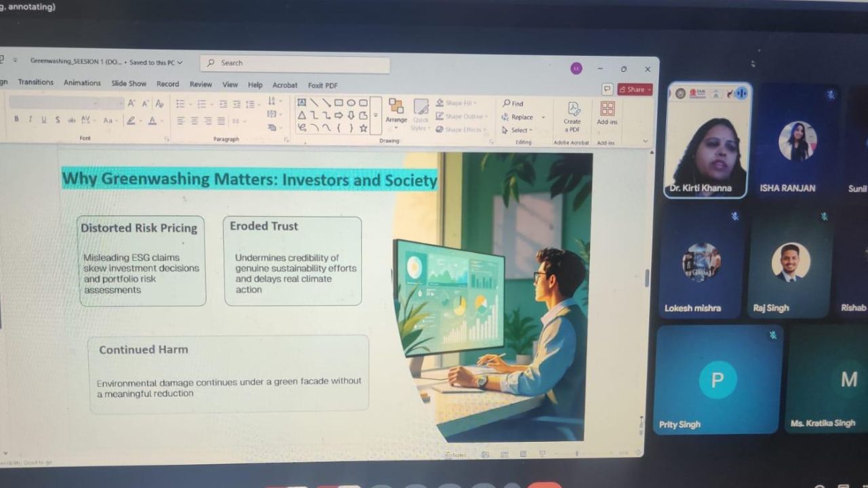
Task: Expand the shapes gallery more arrow
Action: click(376, 116)
